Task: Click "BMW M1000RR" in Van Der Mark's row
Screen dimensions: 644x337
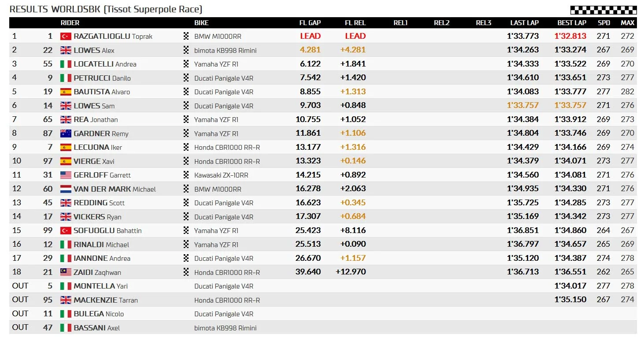Action: pos(218,189)
